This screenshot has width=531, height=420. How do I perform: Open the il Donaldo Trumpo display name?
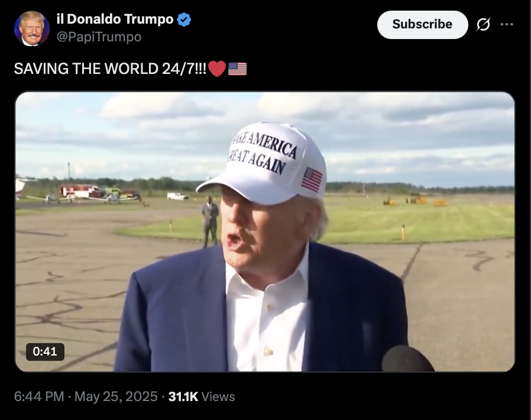tap(115, 19)
